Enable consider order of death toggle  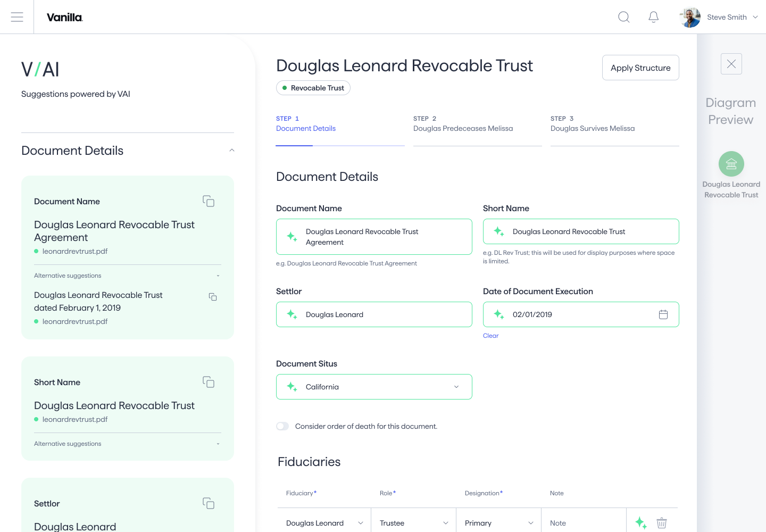click(282, 426)
